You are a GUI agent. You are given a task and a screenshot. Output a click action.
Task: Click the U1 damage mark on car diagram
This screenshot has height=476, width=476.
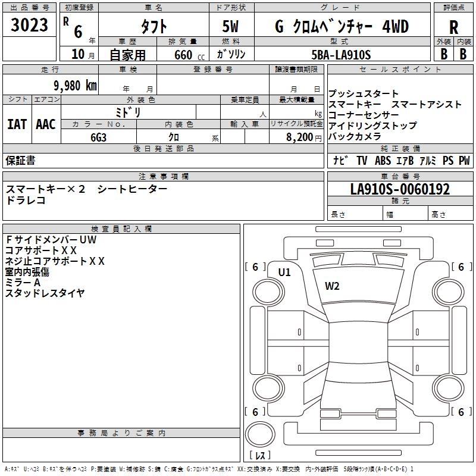pos(284,273)
